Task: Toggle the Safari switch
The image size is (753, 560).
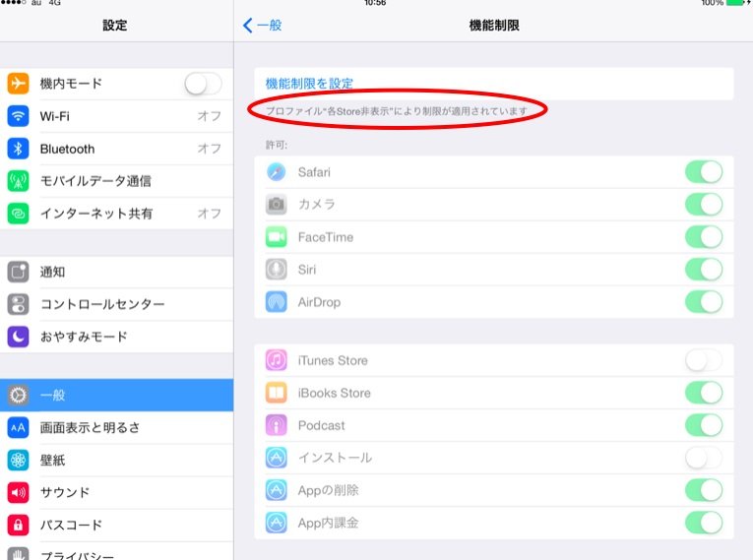Action: pyautogui.click(x=704, y=172)
